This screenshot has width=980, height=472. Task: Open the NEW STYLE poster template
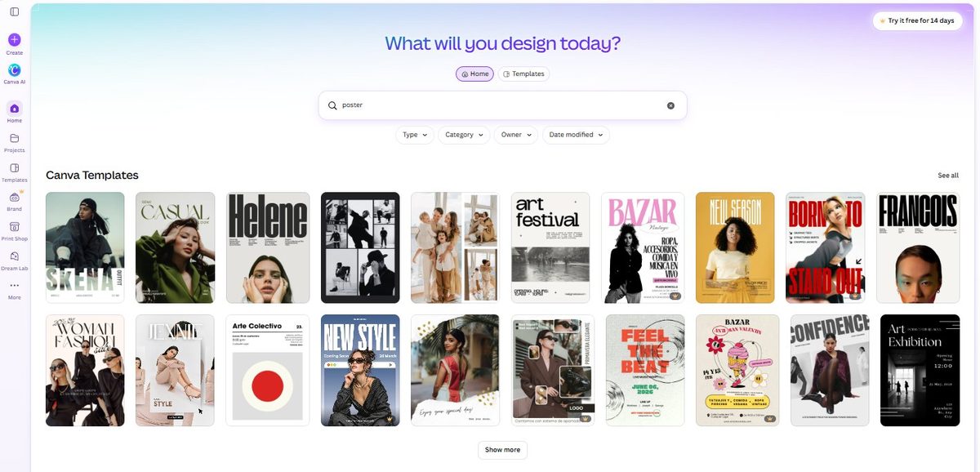coord(360,370)
